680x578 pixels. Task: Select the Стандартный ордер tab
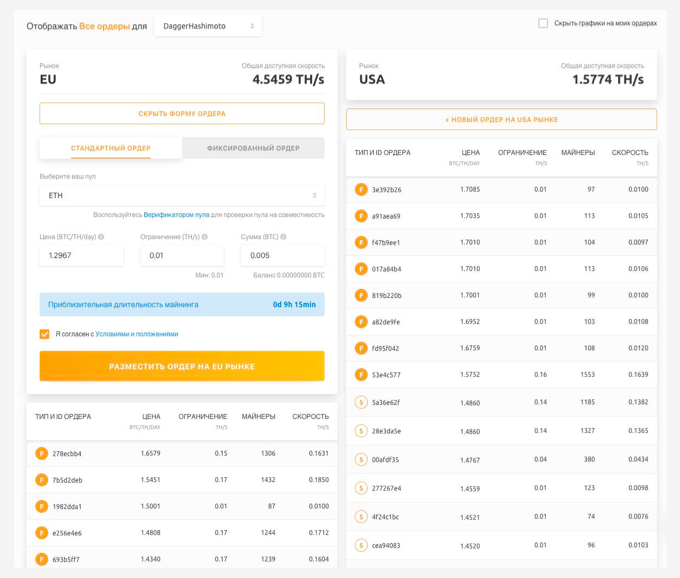coord(111,148)
